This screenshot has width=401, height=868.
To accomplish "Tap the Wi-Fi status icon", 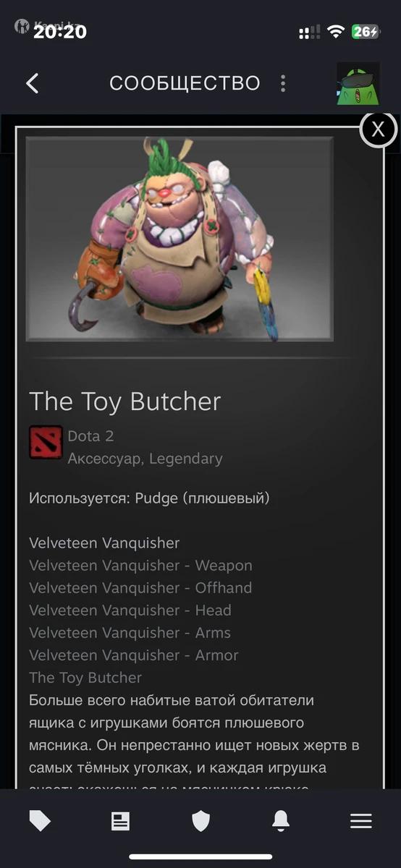I will (x=335, y=32).
